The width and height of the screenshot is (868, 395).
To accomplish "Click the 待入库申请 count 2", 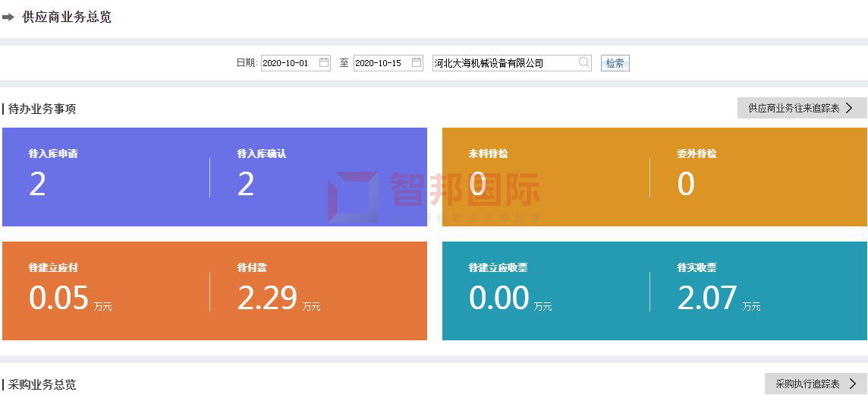I will point(37,184).
